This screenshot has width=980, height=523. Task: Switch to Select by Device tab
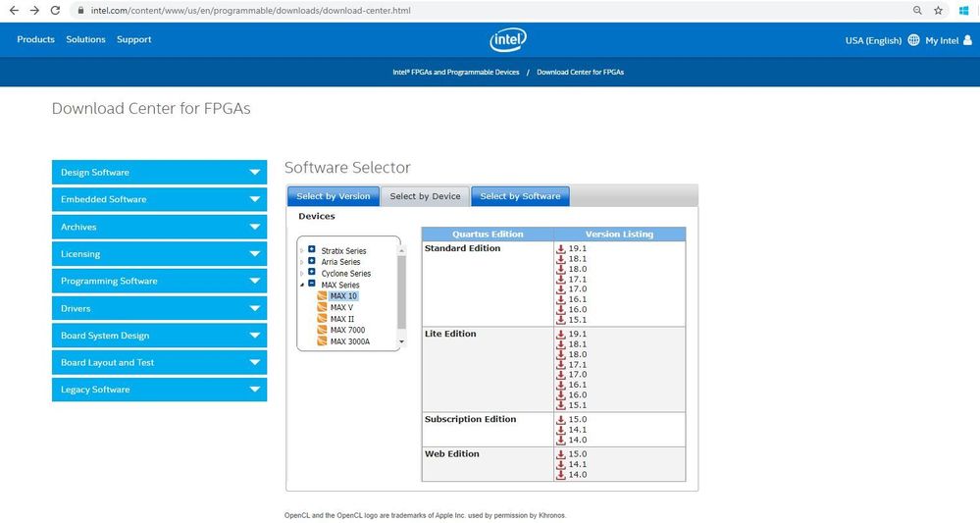pos(425,196)
